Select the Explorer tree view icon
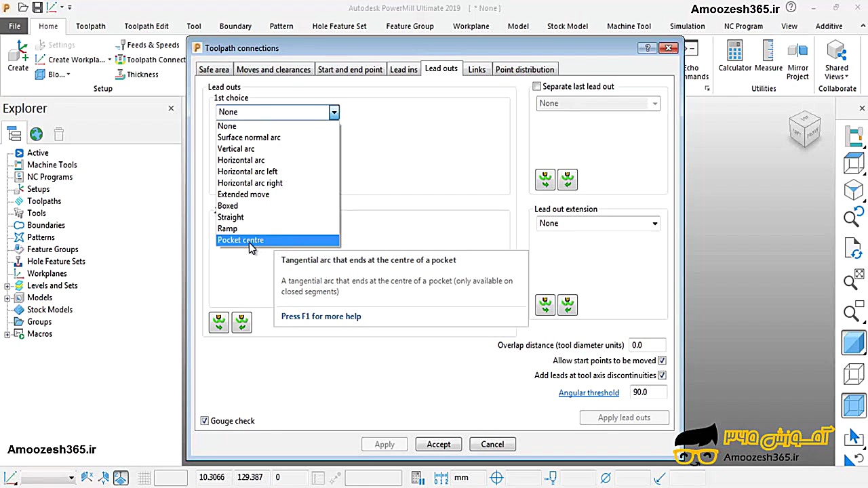868x488 pixels. tap(14, 134)
